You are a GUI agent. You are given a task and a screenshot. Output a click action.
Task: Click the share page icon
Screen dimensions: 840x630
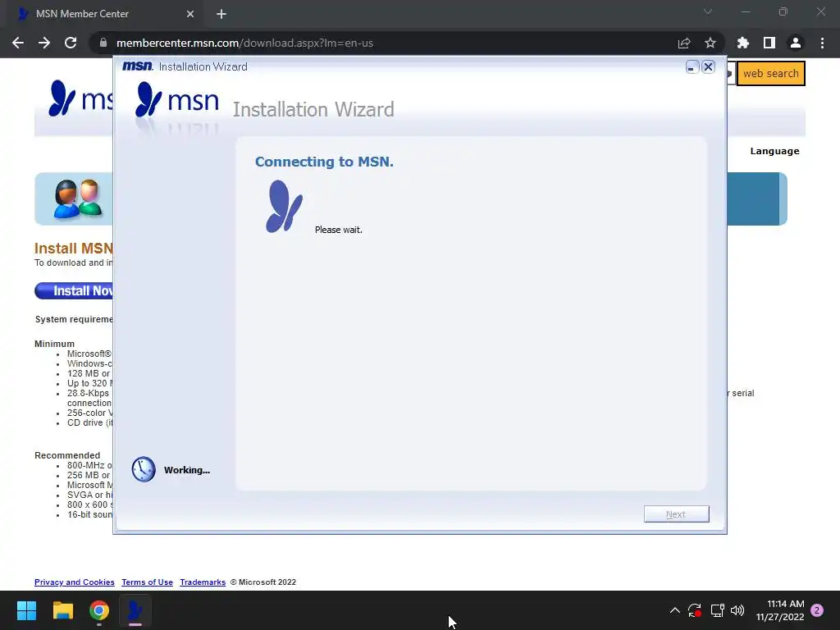coord(684,43)
